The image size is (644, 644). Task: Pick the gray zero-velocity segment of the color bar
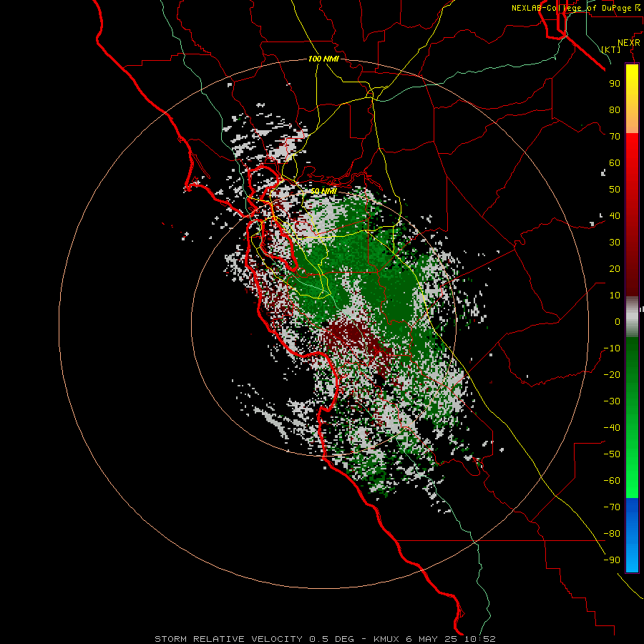tap(632, 317)
